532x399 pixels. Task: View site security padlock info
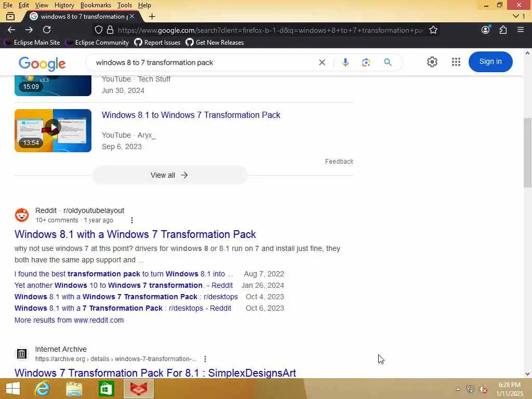point(110,30)
